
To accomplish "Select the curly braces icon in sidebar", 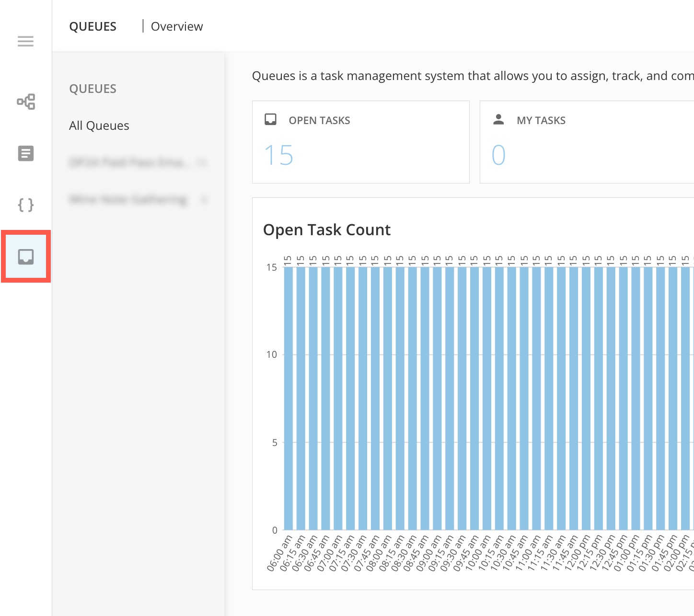I will (x=26, y=205).
